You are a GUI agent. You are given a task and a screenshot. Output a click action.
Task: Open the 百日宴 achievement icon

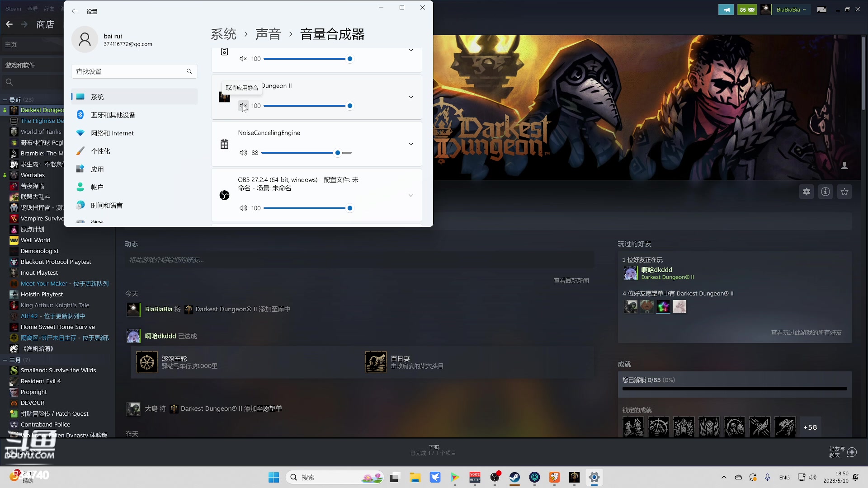click(376, 362)
